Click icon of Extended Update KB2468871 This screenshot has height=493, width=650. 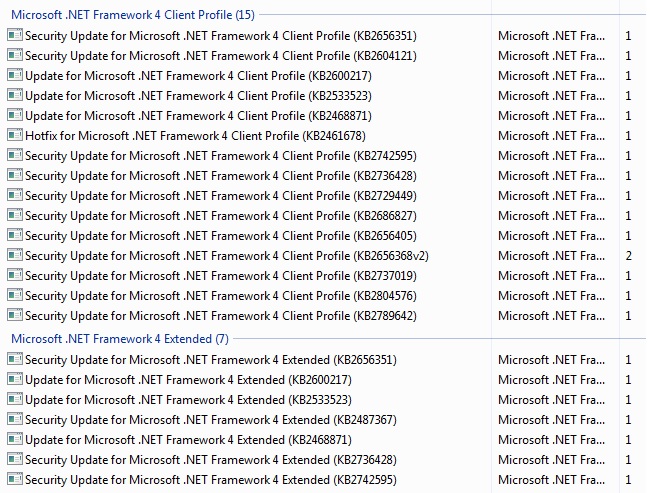tap(15, 439)
